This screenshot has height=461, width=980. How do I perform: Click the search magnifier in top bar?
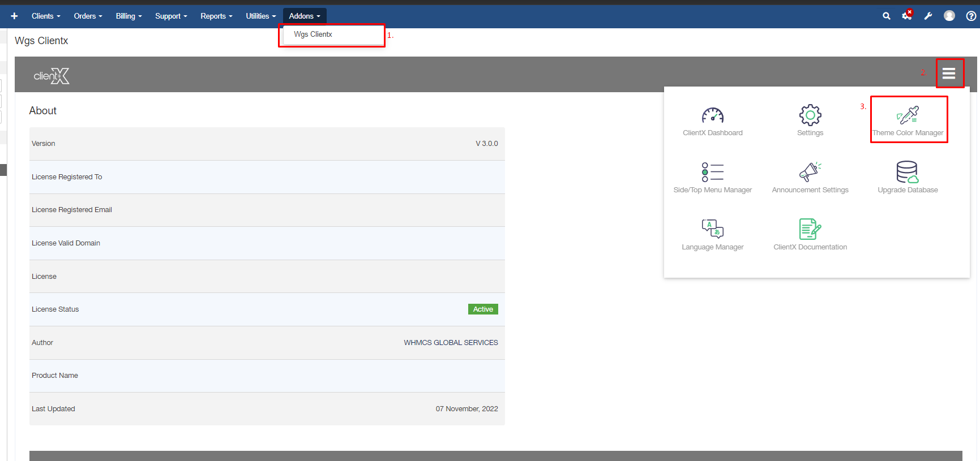[887, 16]
